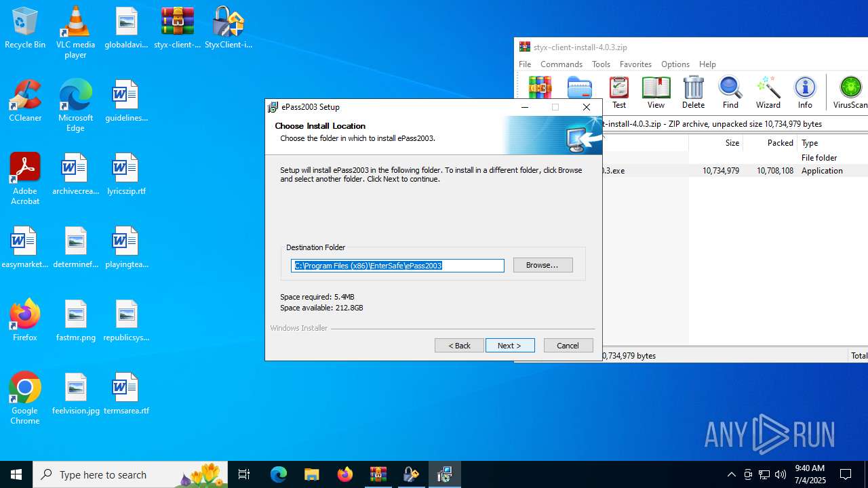The height and width of the screenshot is (488, 868).
Task: Open Task View on taskbar
Action: (x=244, y=474)
